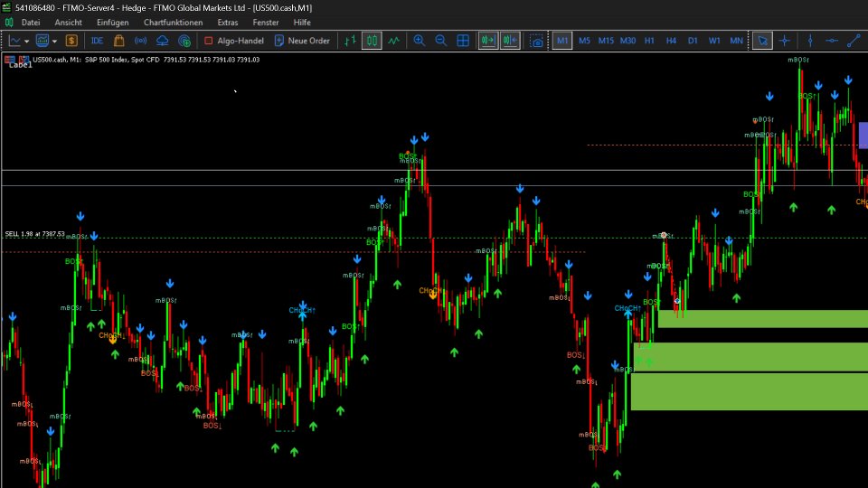Open the Datei menu
The image size is (868, 488).
pos(31,23)
